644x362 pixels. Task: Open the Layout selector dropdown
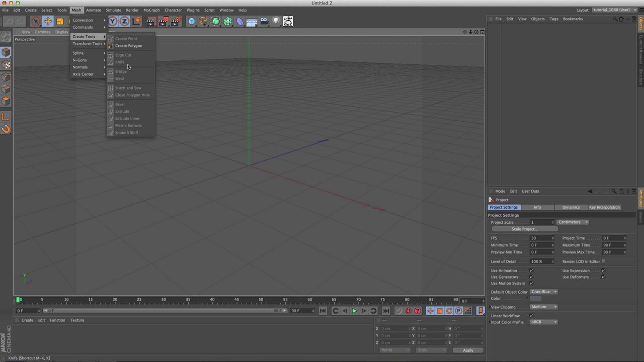tap(614, 10)
